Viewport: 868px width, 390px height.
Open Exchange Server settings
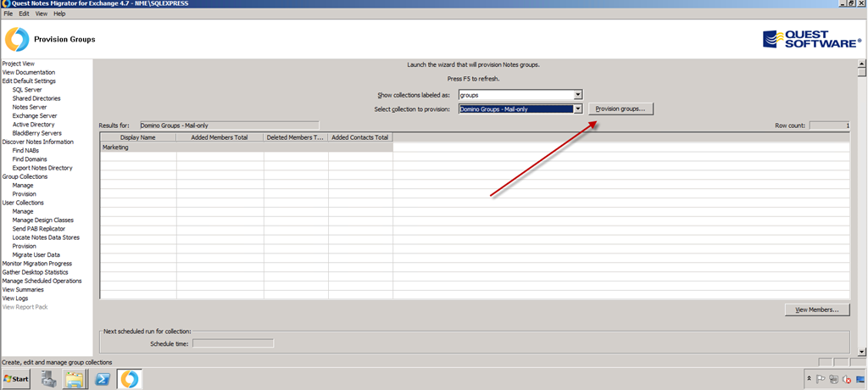pyautogui.click(x=34, y=116)
